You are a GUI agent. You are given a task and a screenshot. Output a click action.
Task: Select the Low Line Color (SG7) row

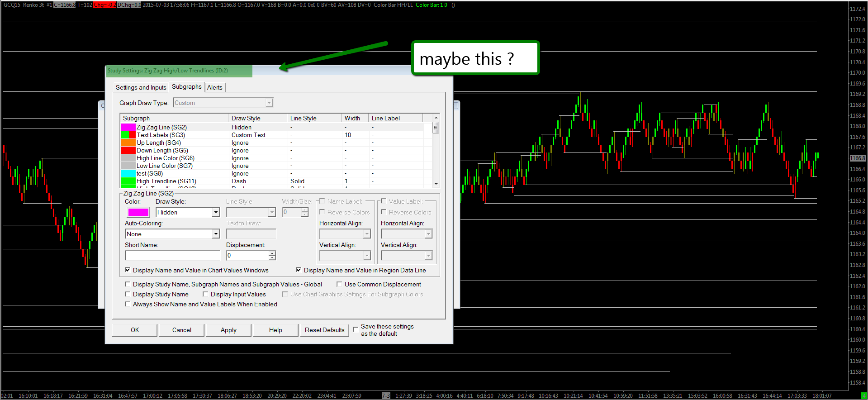click(x=276, y=166)
